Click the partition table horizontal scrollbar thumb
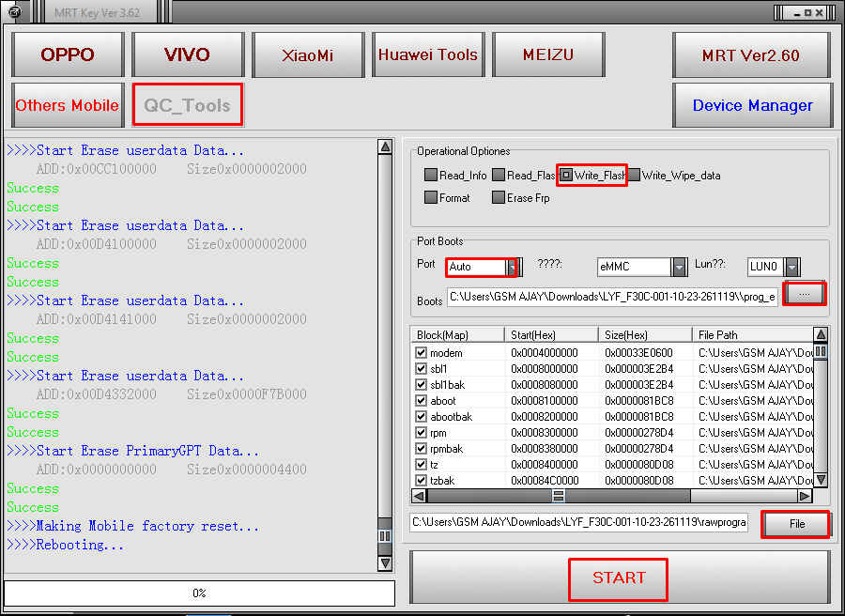This screenshot has height=616, width=845. click(558, 496)
